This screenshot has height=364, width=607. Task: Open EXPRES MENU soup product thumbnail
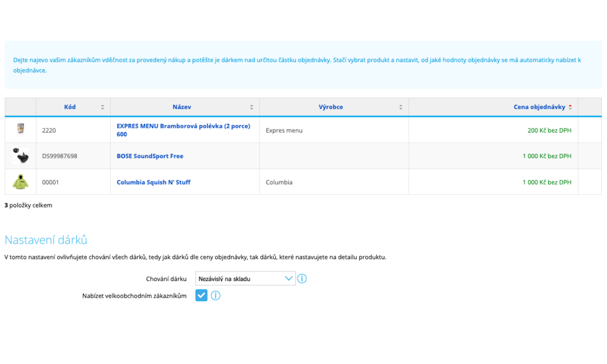tap(21, 128)
